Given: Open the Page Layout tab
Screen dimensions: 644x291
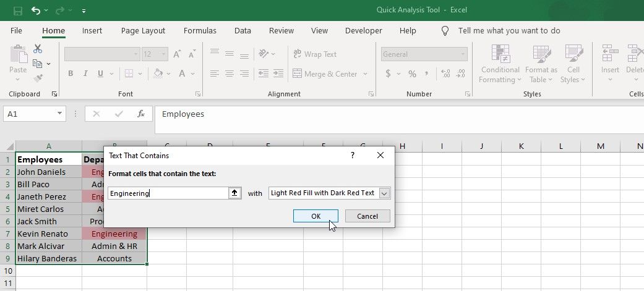Looking at the screenshot, I should point(143,30).
